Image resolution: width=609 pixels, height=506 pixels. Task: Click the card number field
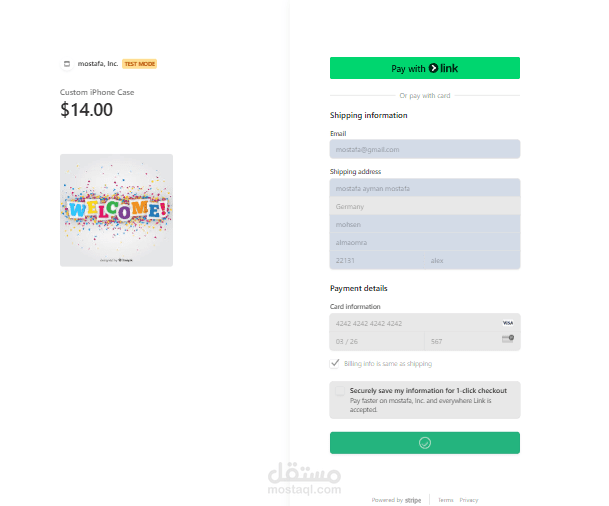click(425, 323)
